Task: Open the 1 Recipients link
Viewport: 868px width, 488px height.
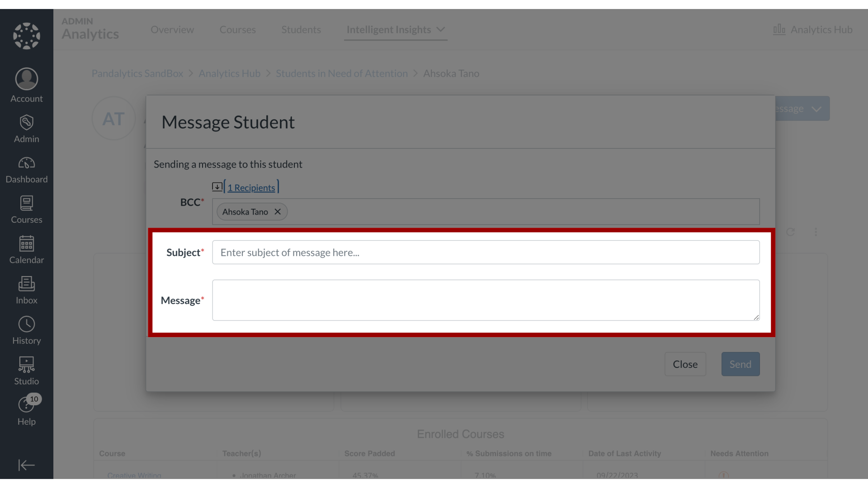Action: (x=251, y=188)
